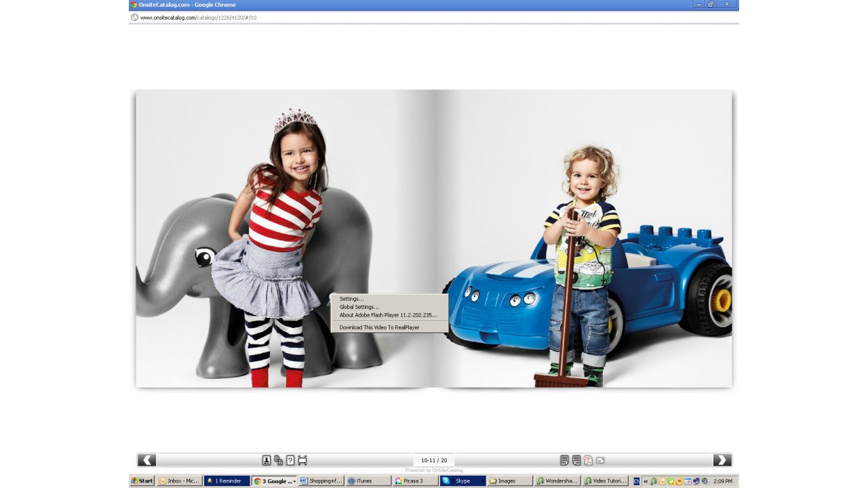
Task: Click the second page-list icon before PDF icon
Action: pos(576,460)
